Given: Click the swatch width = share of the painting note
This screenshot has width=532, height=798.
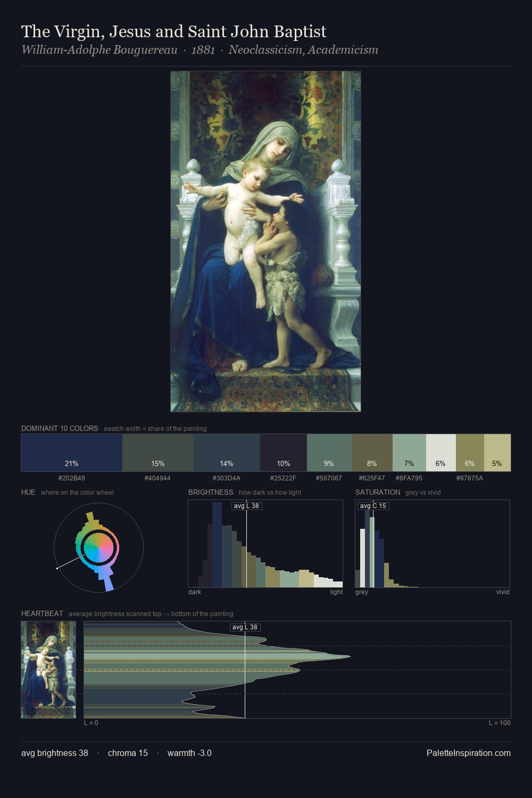Looking at the screenshot, I should (x=155, y=429).
